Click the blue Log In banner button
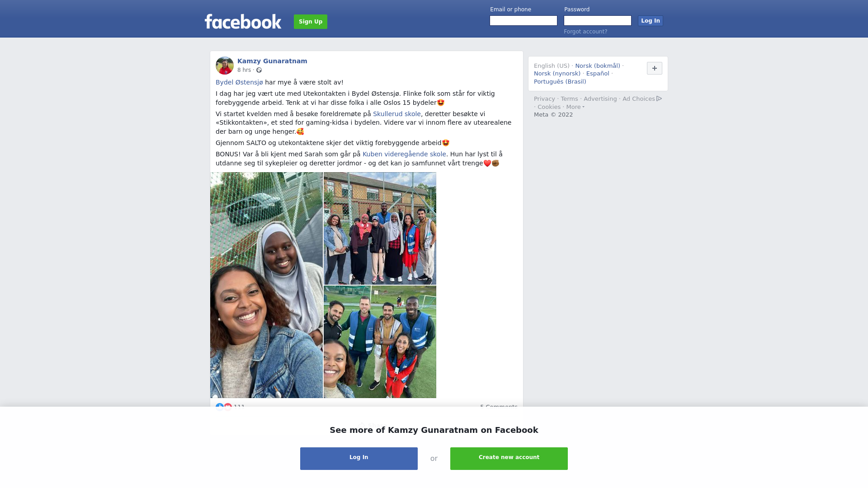This screenshot has width=868, height=488. click(x=359, y=459)
